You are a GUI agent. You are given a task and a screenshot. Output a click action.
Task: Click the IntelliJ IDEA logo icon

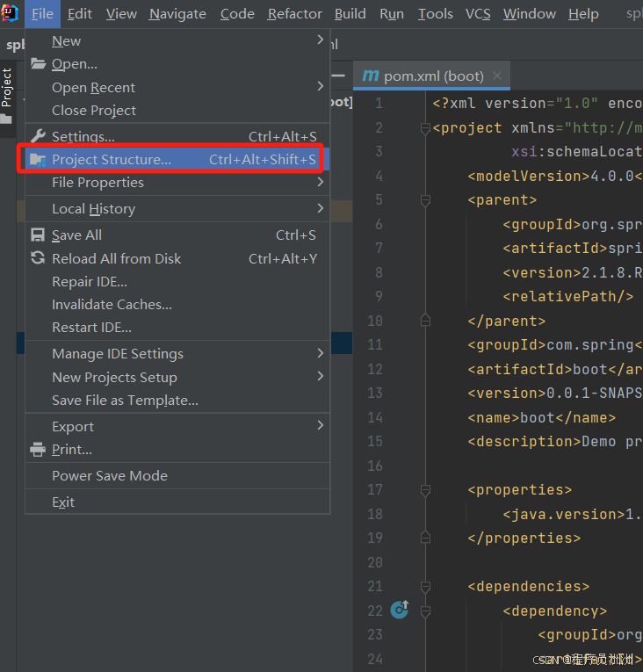[x=11, y=13]
